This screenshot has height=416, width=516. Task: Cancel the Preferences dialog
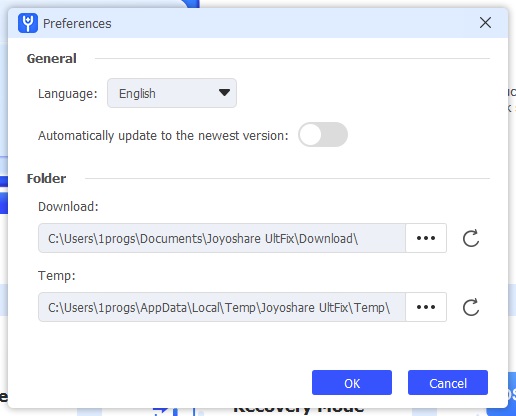tap(448, 383)
